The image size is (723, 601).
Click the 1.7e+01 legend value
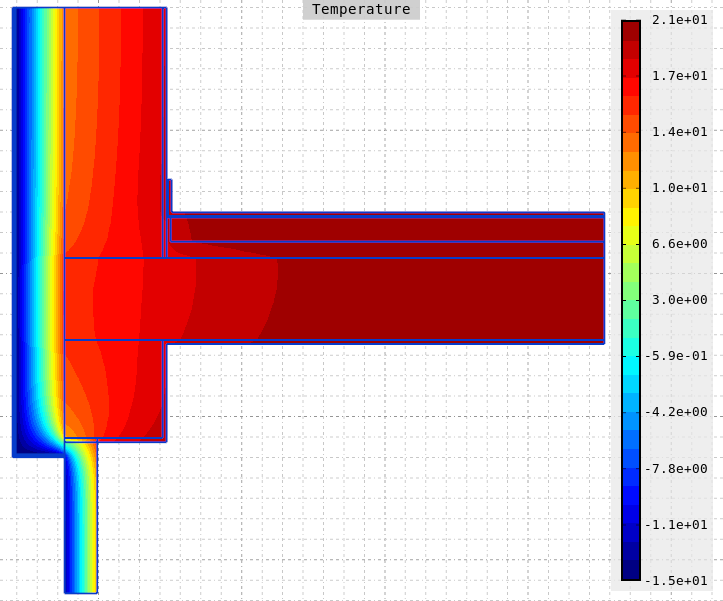point(680,76)
